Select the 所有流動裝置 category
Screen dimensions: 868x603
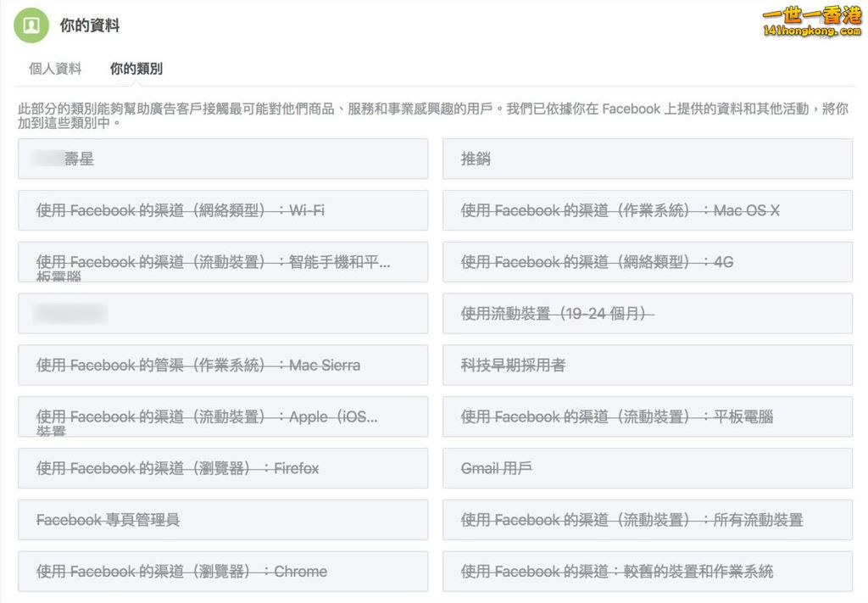pos(648,519)
